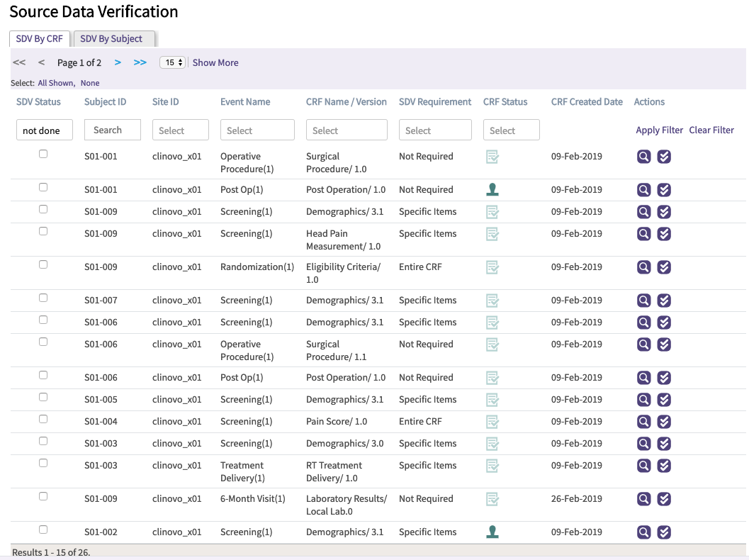Screen dimensions: 749x560
Task: Click the CRF status icon in S01-002 Screening row
Action: coord(492,532)
